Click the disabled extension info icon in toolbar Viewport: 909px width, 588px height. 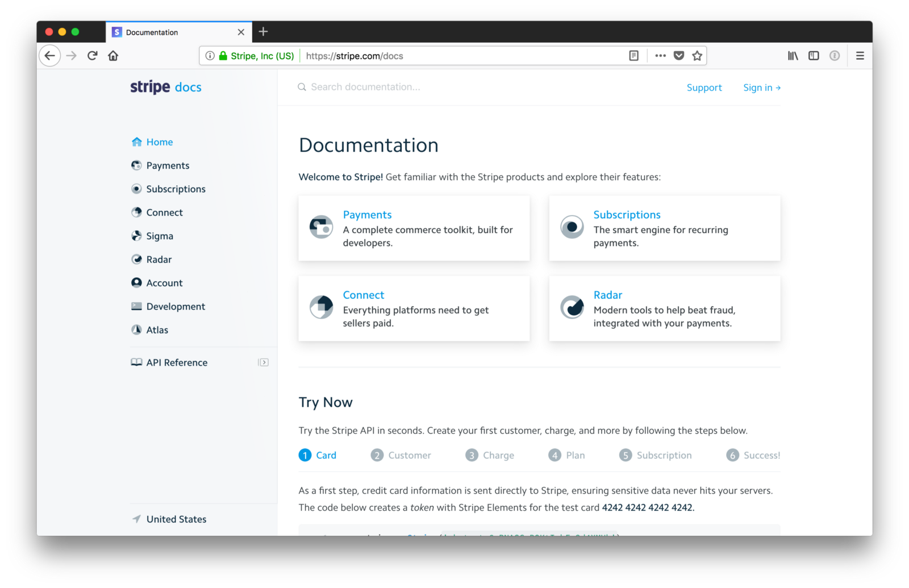click(x=835, y=56)
